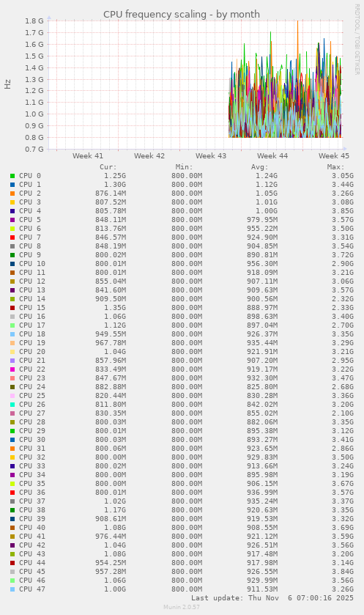Click the 'CPU 15' legend label
Viewport: 364px width, 615px height.
point(32,308)
